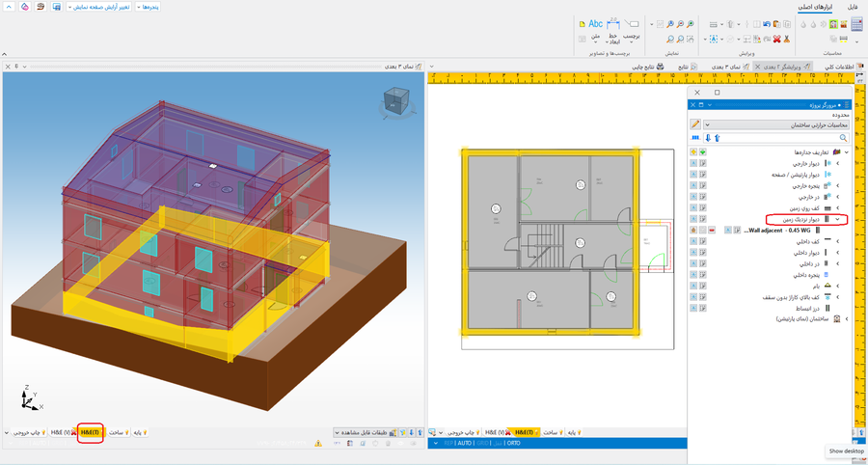
Task: Collapse the دیوار نزدیک زمین tree node
Action: coord(837,220)
